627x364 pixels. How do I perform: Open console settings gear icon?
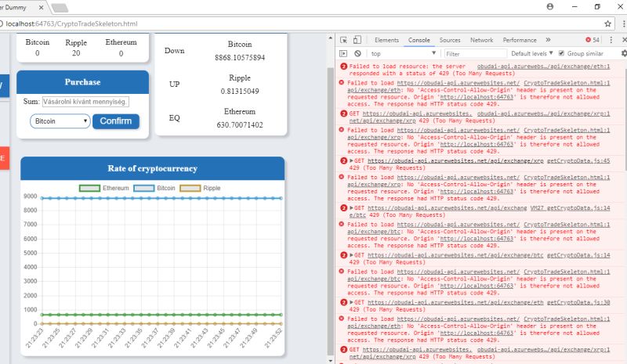624,53
